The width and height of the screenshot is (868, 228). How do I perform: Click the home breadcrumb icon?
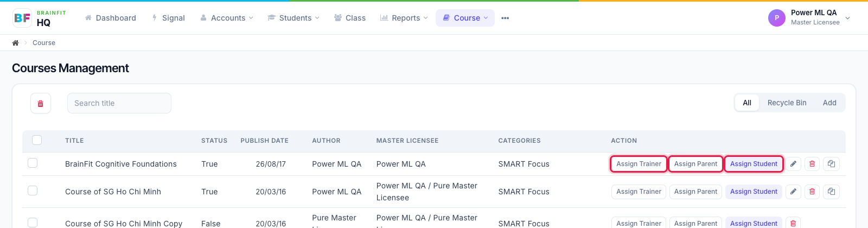pyautogui.click(x=16, y=43)
